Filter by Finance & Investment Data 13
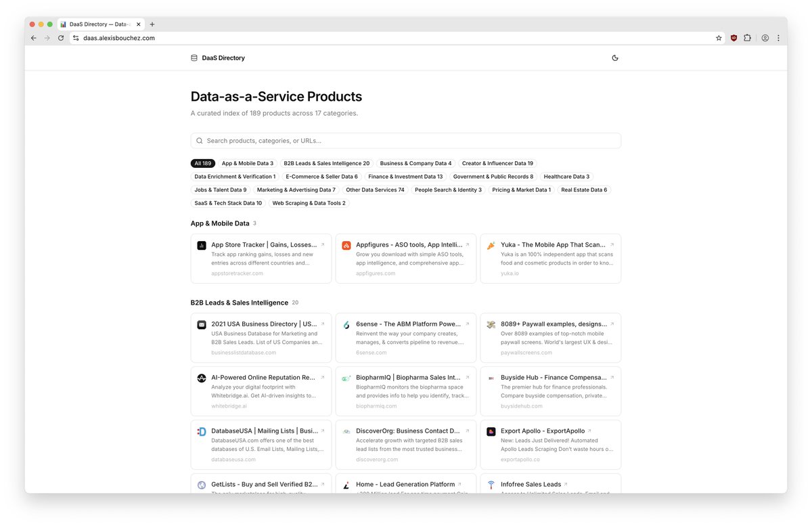 pos(405,177)
